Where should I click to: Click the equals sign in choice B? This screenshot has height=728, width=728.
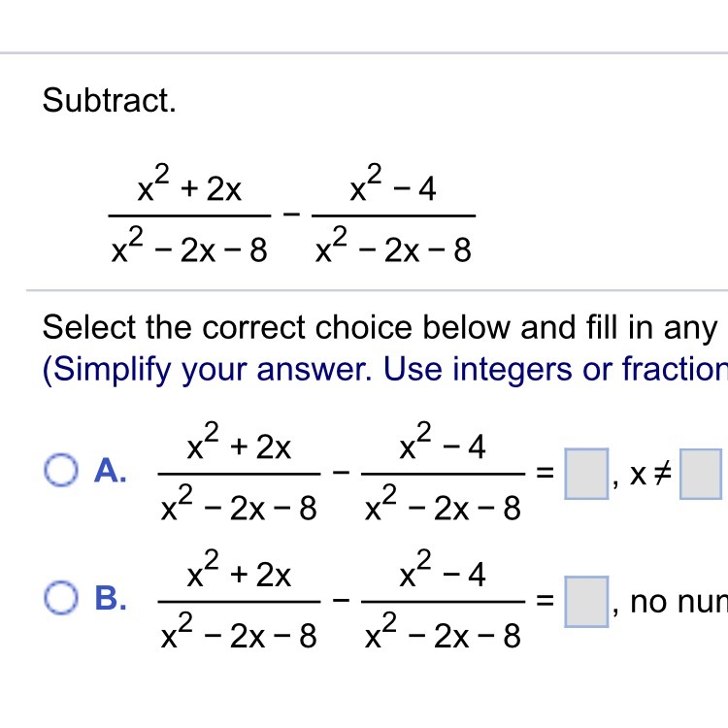coord(544,600)
